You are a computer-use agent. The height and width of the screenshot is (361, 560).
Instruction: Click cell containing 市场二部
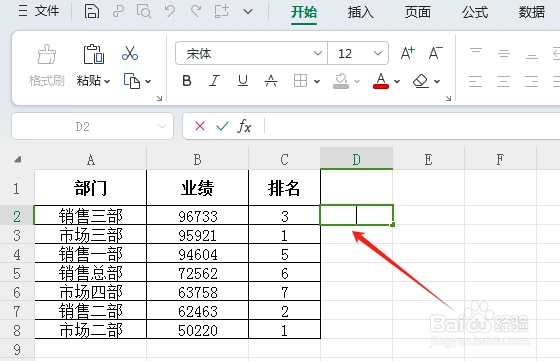click(x=91, y=330)
